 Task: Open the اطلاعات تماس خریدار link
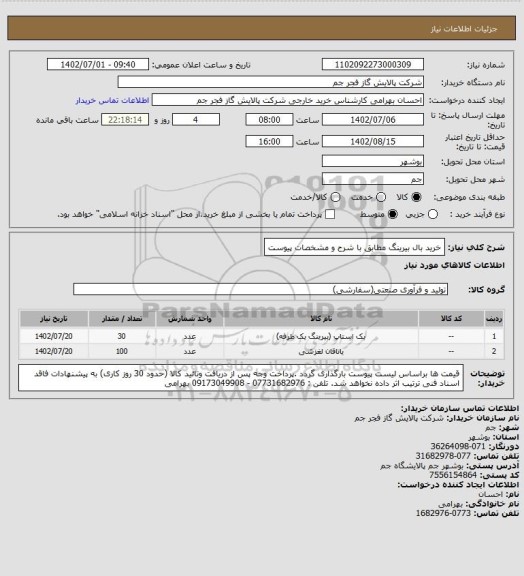click(112, 100)
